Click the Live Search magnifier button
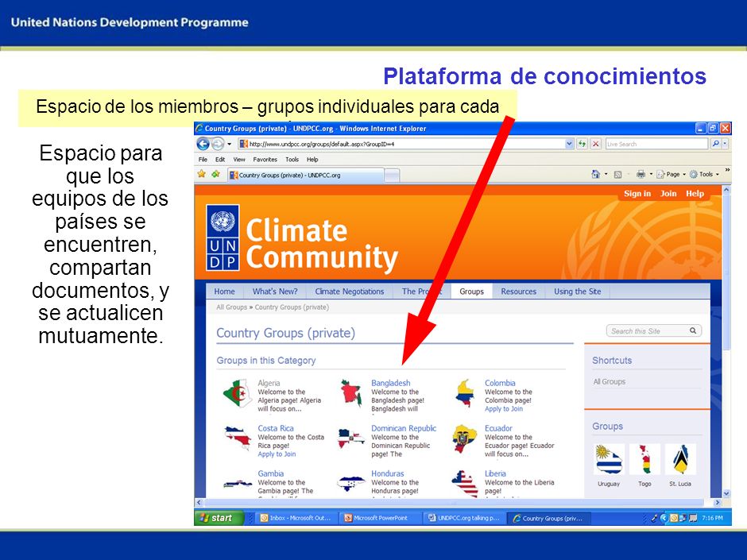 [715, 144]
